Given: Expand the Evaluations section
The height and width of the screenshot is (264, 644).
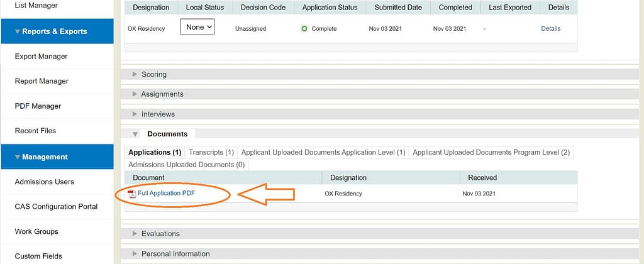Looking at the screenshot, I should 160,234.
